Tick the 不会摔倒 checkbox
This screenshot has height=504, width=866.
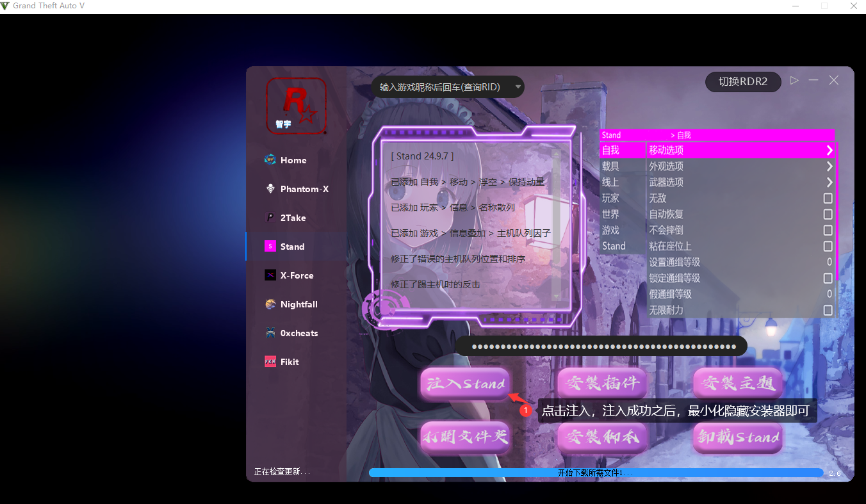(828, 231)
